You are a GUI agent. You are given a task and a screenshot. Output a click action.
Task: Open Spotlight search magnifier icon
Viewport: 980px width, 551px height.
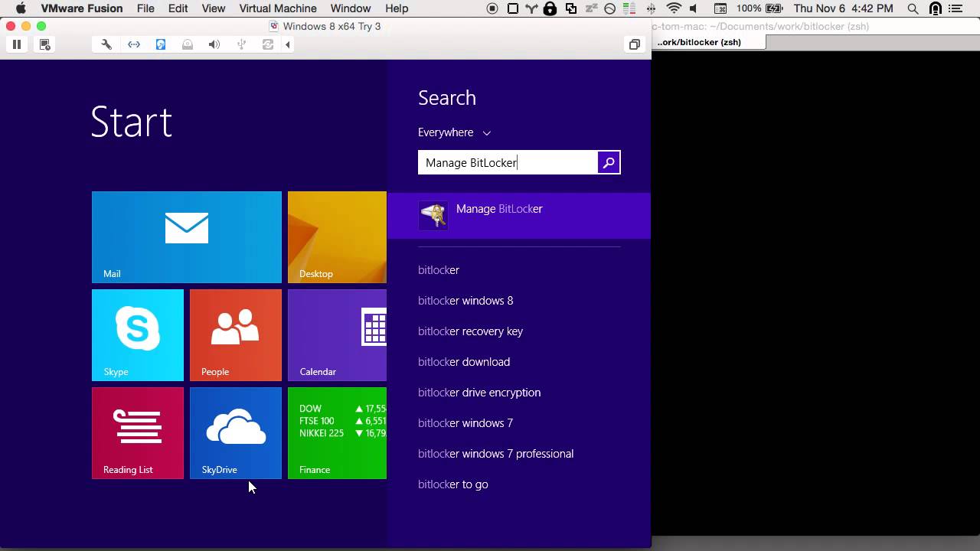pos(913,8)
